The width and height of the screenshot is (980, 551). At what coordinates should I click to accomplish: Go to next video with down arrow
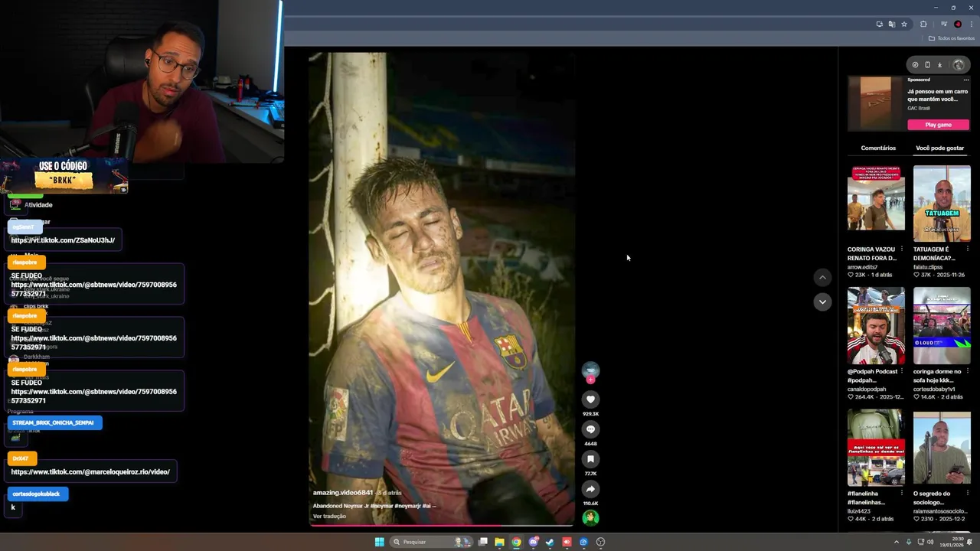822,302
